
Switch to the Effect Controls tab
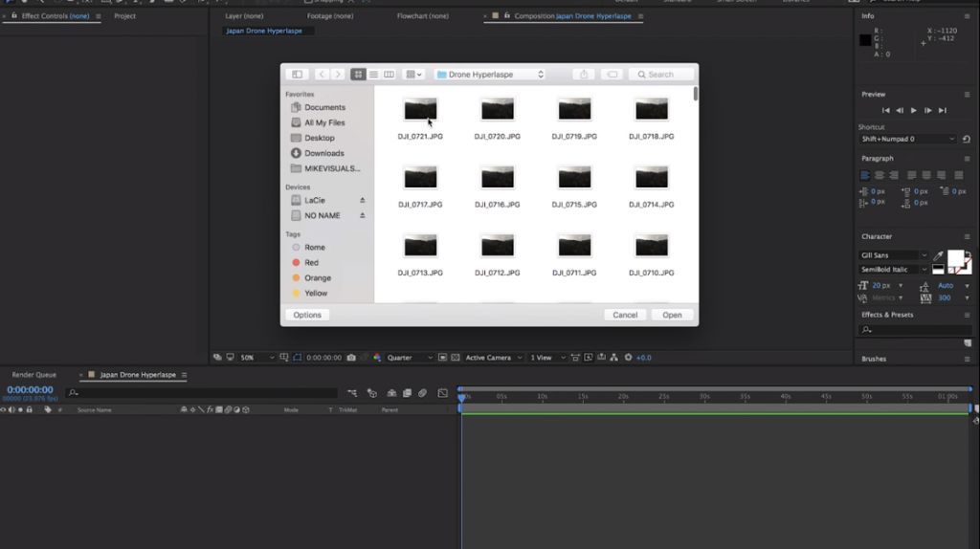point(55,16)
